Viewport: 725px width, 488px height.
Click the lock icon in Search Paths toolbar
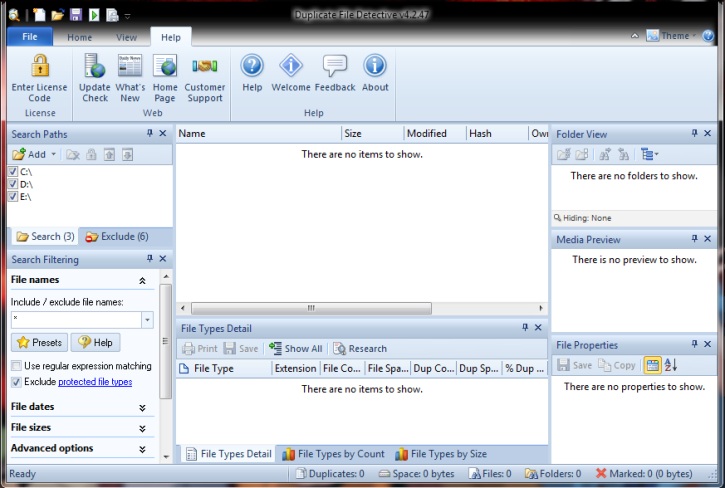92,154
